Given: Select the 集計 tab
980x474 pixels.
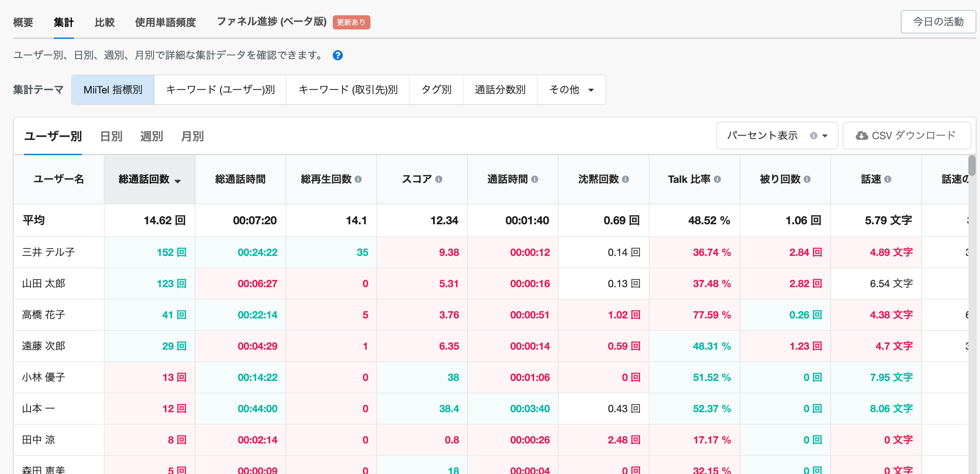Looking at the screenshot, I should click(x=64, y=23).
